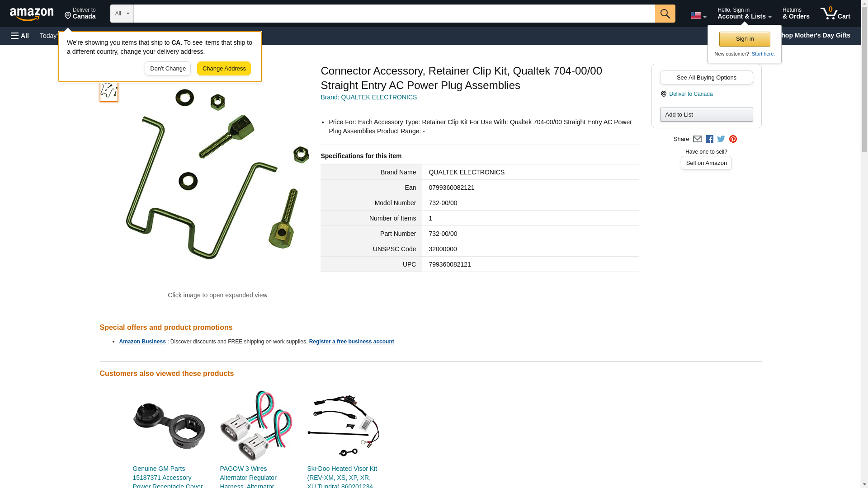Share product via email icon
Viewport: 868px width, 488px height.
697,139
